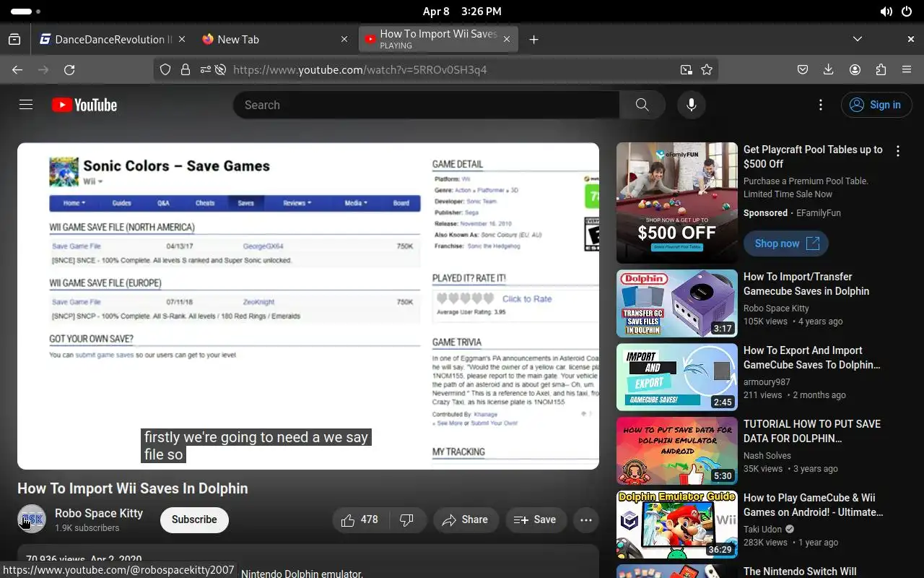
Task: Click Shop now ad button
Action: 786,243
